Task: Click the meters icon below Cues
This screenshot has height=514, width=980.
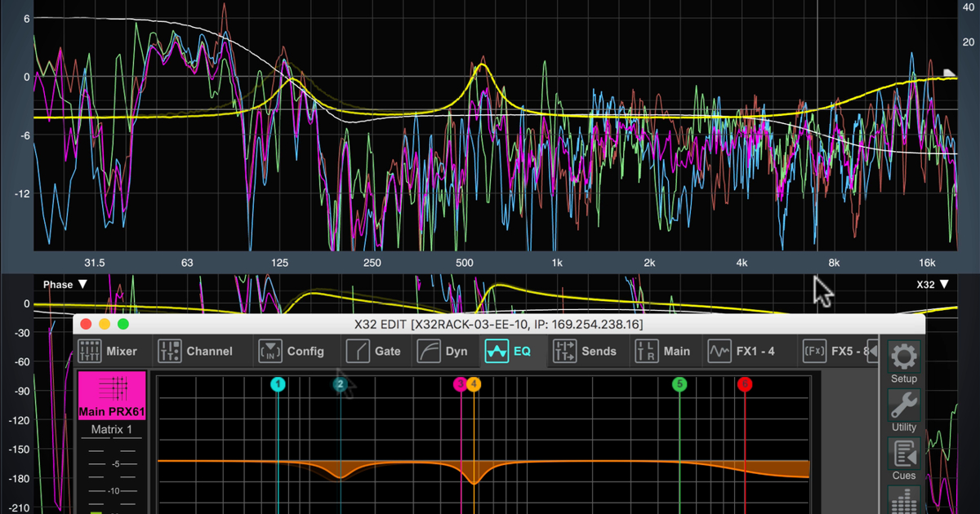Action: 903,499
